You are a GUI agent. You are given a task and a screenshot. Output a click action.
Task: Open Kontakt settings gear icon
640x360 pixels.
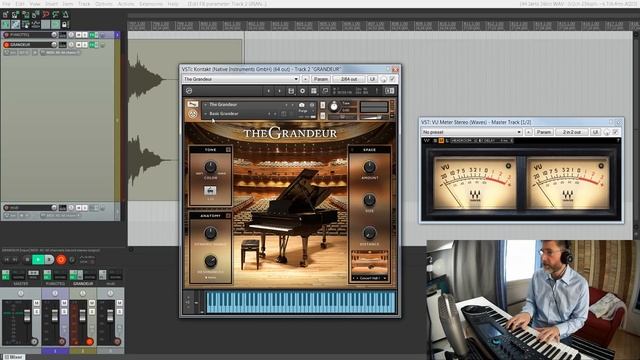pyautogui.click(x=302, y=91)
